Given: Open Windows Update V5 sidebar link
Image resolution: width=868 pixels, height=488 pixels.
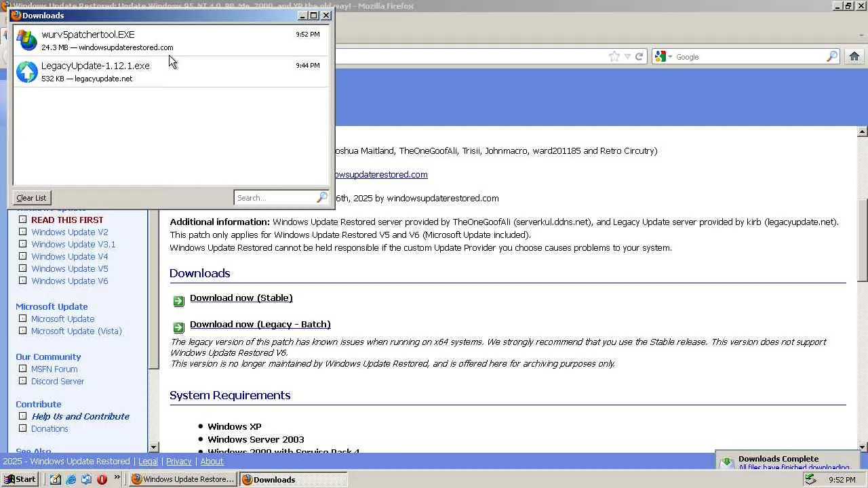Looking at the screenshot, I should 70,268.
